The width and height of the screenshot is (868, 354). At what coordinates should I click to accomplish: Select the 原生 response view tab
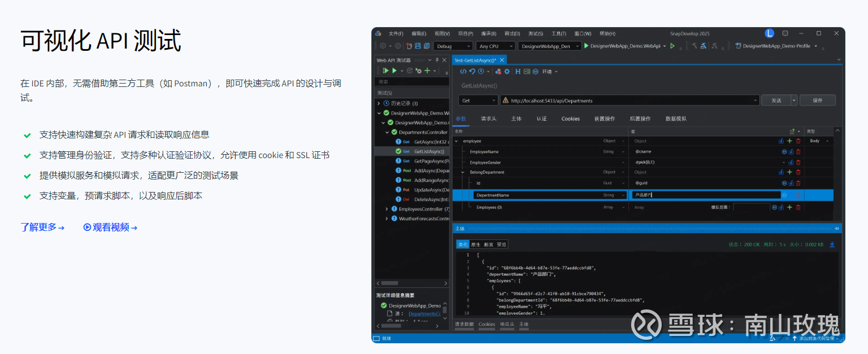point(475,244)
